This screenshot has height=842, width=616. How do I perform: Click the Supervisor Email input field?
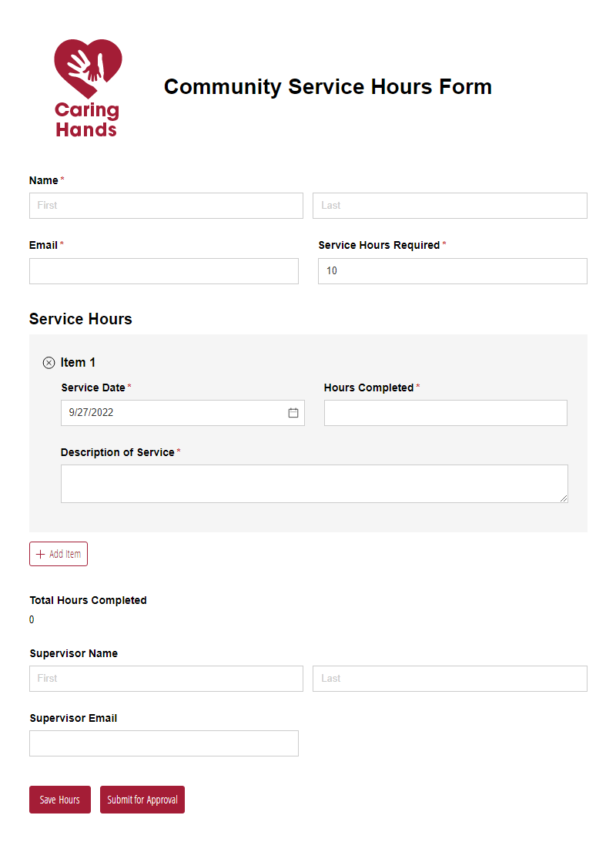pyautogui.click(x=163, y=743)
